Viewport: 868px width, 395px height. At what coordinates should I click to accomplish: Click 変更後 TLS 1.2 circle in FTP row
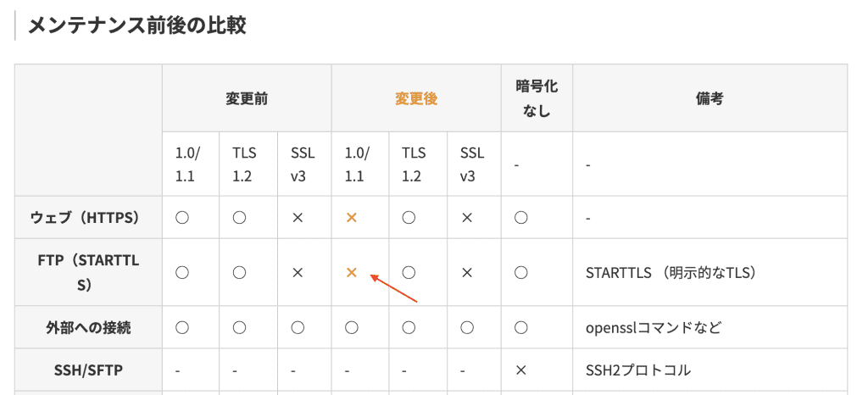tap(409, 272)
